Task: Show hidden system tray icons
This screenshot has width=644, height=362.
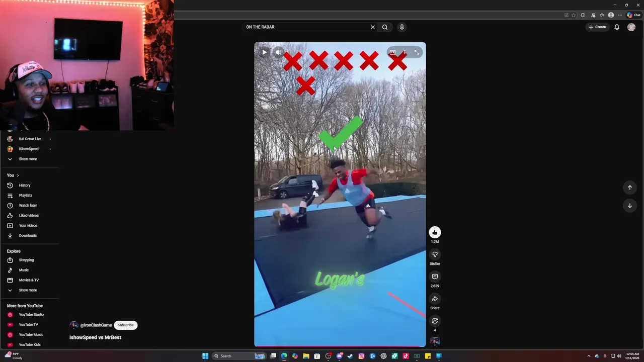Action: tap(589, 356)
